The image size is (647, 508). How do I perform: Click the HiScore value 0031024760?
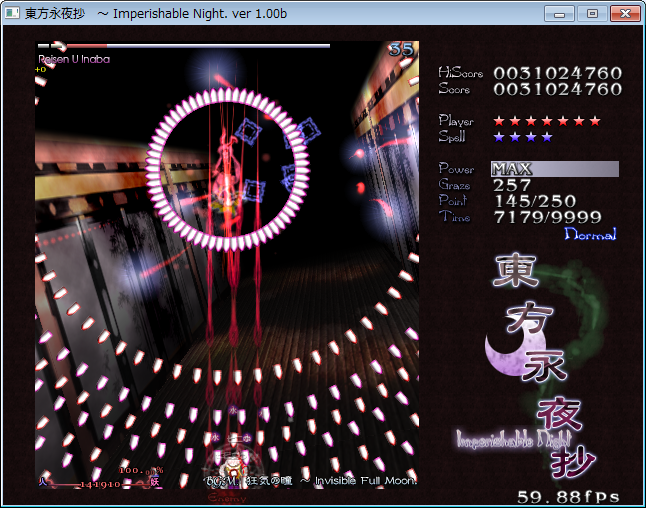click(557, 73)
